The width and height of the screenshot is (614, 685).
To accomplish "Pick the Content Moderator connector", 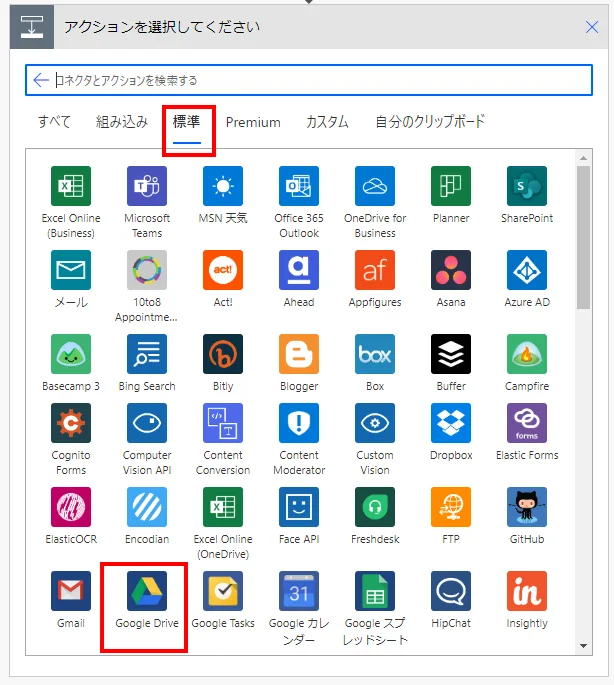I will coord(299,423).
